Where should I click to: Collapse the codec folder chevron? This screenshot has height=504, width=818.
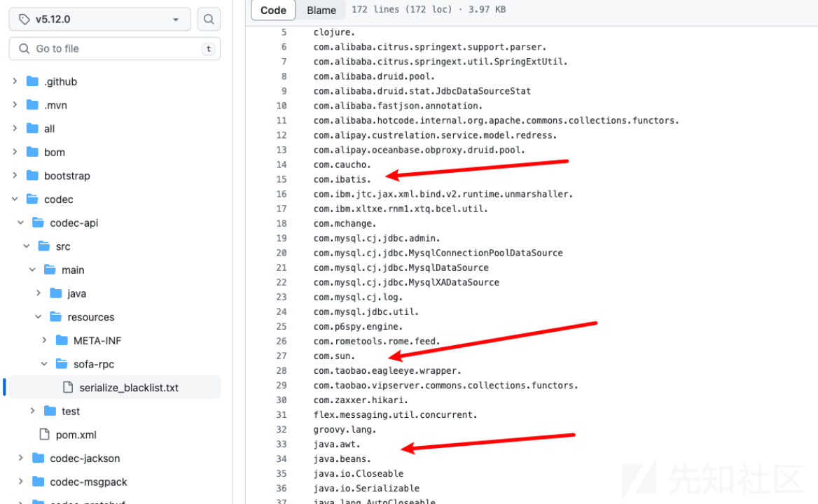(x=15, y=199)
